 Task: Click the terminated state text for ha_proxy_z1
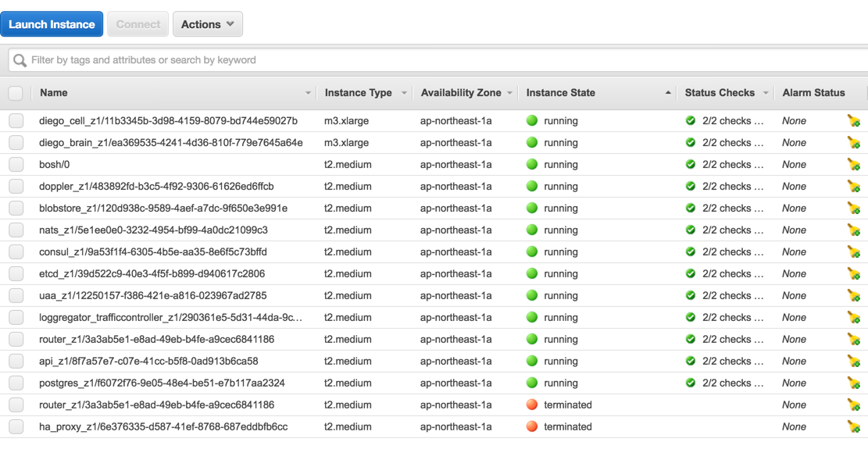(x=568, y=426)
